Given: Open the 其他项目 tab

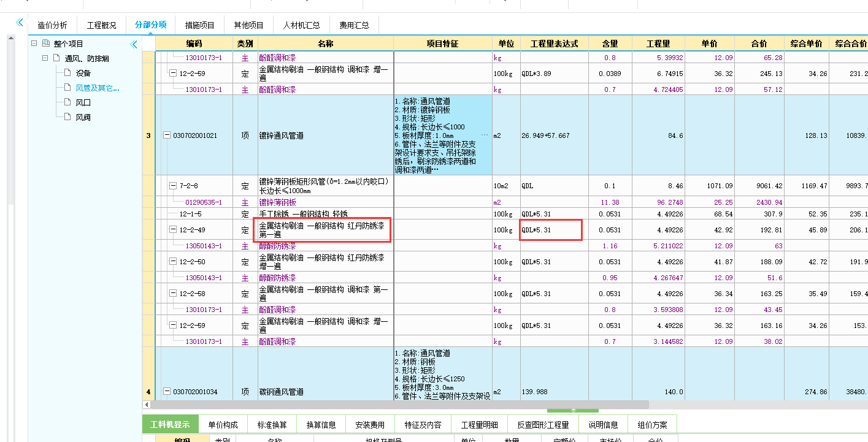Looking at the screenshot, I should 248,25.
